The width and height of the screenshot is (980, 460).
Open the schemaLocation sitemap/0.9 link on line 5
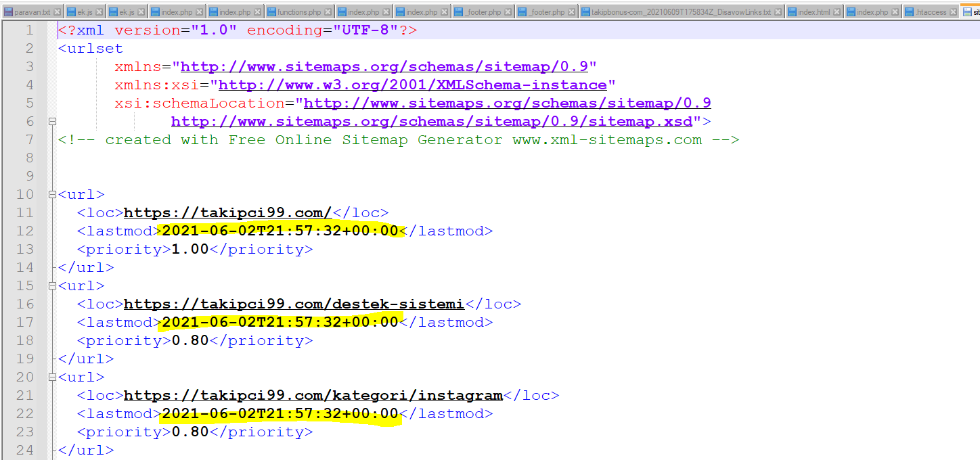pyautogui.click(x=507, y=103)
